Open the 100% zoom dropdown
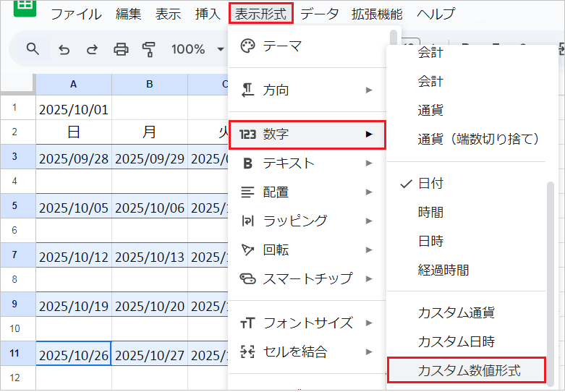 coord(197,49)
